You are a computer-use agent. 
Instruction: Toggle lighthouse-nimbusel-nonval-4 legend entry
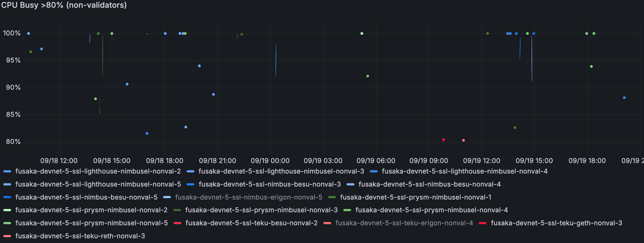pyautogui.click(x=464, y=171)
